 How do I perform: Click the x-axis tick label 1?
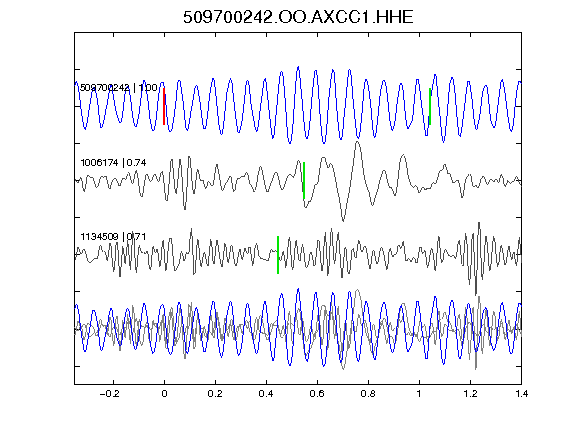click(x=419, y=394)
